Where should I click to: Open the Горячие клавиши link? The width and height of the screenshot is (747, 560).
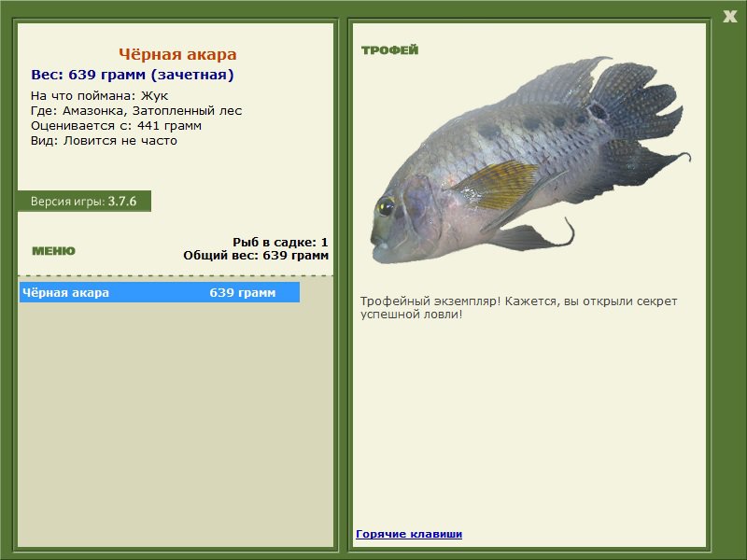pyautogui.click(x=409, y=534)
